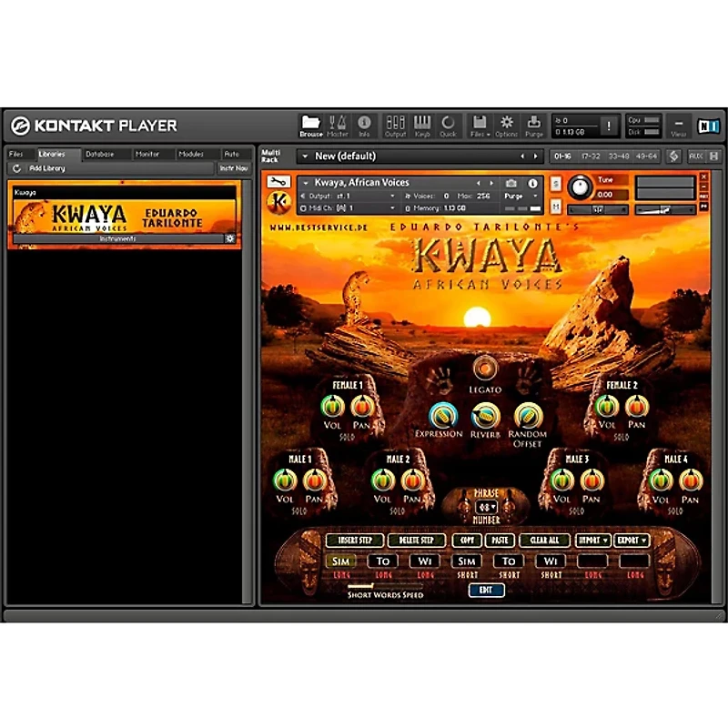Screen dimensions: 728x728
Task: Expand the Kwaya, African Voices instrument menu
Action: coord(306,184)
